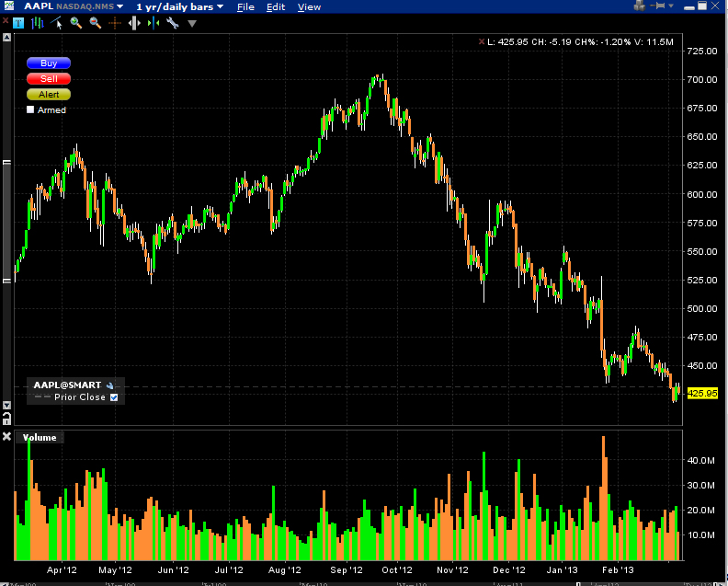The width and height of the screenshot is (728, 586).
Task: Open the pushpin dropdown arrow
Action: click(x=671, y=6)
